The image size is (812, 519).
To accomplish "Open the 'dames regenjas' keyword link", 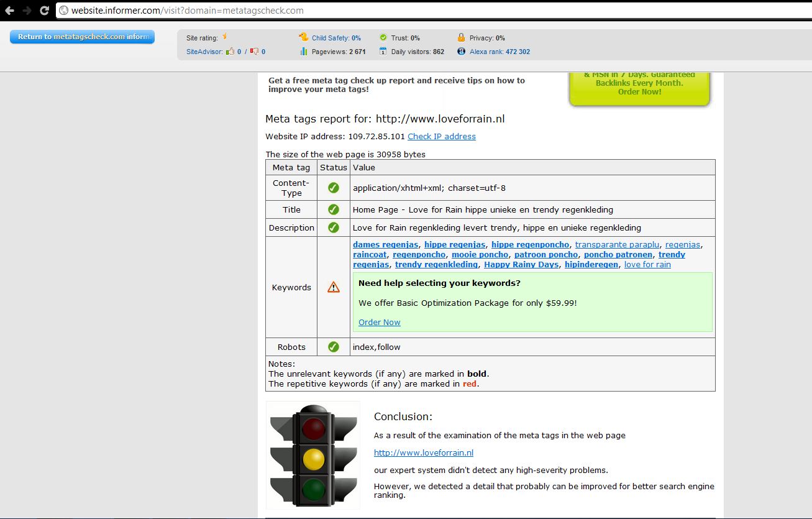I will [x=385, y=245].
